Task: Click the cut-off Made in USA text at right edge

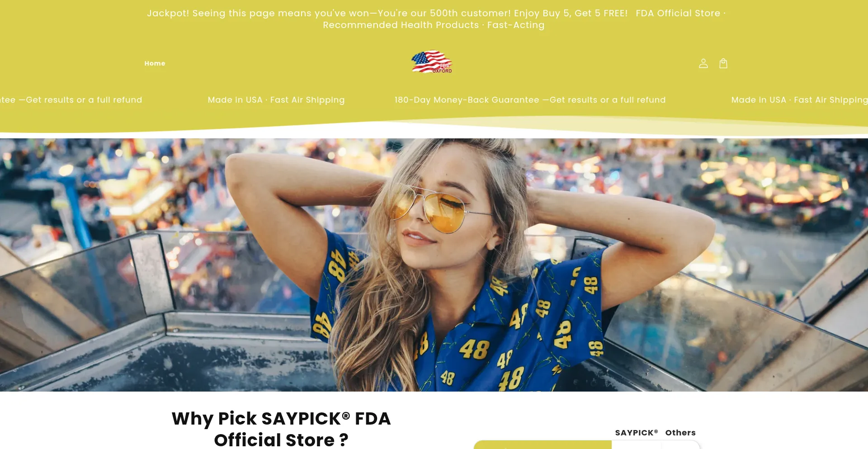Action: [x=799, y=100]
